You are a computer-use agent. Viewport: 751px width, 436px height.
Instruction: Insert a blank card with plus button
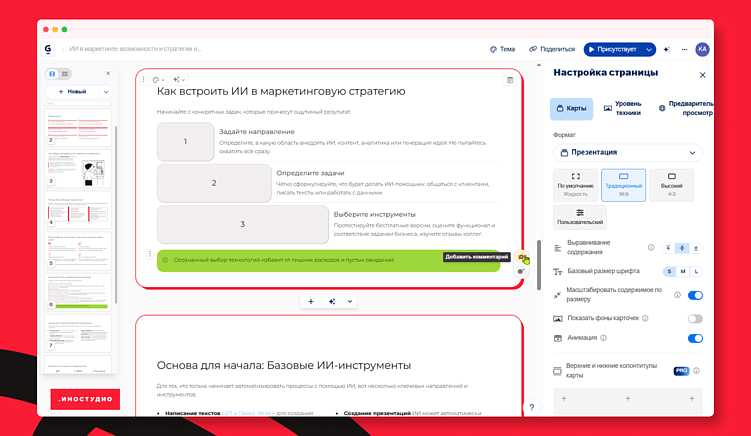coord(311,301)
